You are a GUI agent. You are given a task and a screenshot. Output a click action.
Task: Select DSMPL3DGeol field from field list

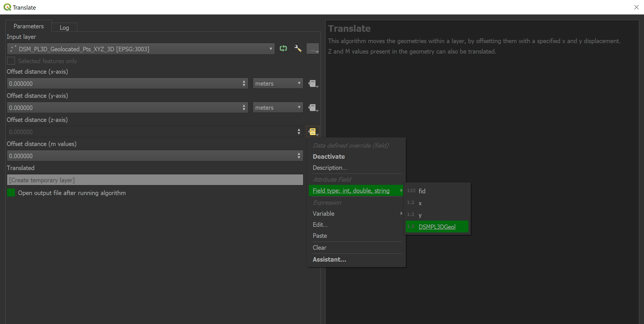439,226
